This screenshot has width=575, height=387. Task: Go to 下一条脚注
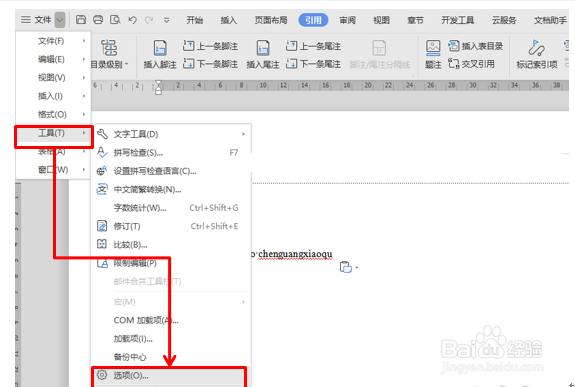coord(210,64)
